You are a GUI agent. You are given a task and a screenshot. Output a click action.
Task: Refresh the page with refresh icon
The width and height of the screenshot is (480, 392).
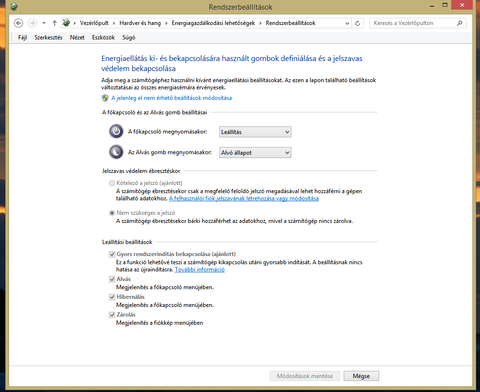tap(358, 23)
